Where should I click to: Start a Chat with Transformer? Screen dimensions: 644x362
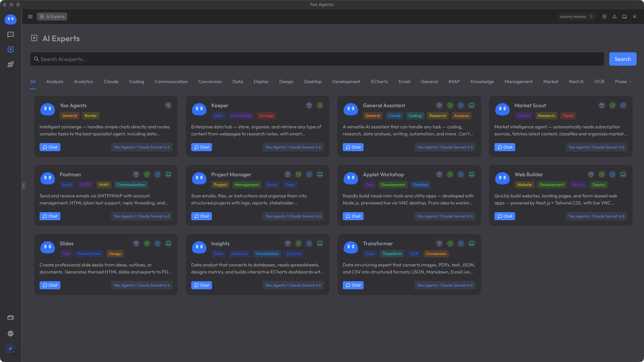pos(353,285)
